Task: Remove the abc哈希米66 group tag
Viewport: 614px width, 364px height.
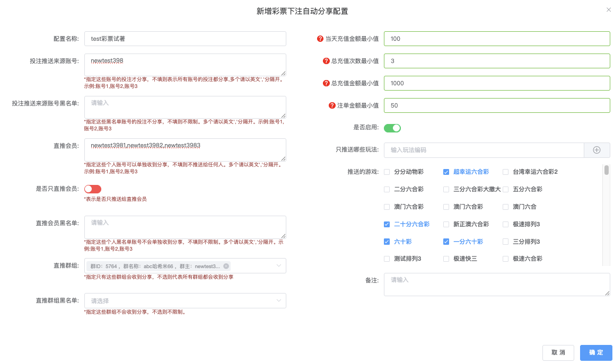Action: click(226, 266)
